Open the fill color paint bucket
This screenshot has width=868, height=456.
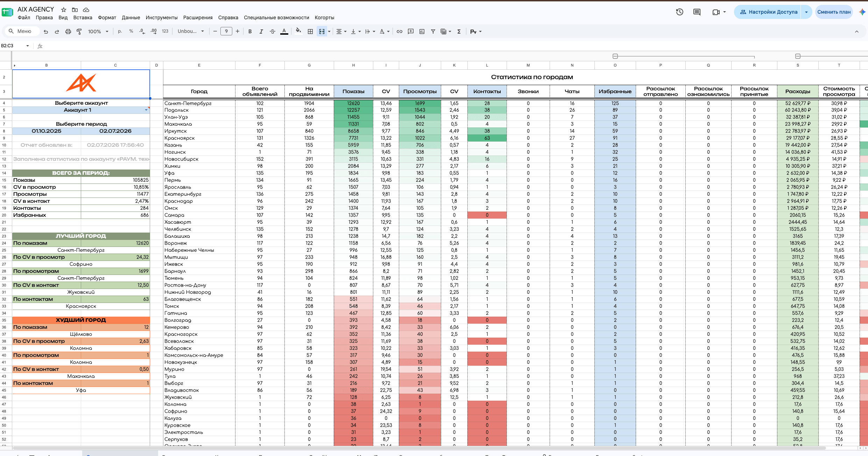(298, 32)
